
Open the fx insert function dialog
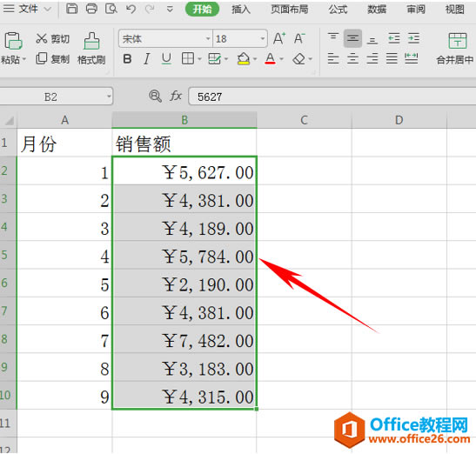click(176, 97)
